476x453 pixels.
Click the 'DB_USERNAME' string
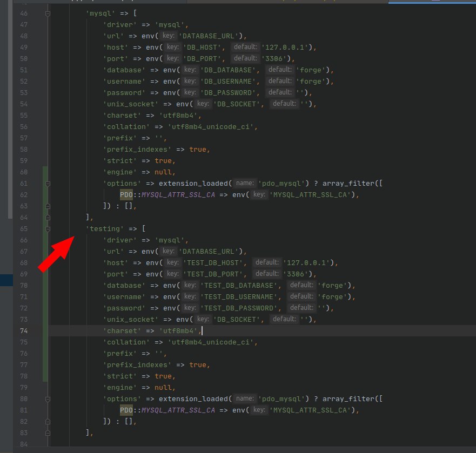pyautogui.click(x=228, y=82)
